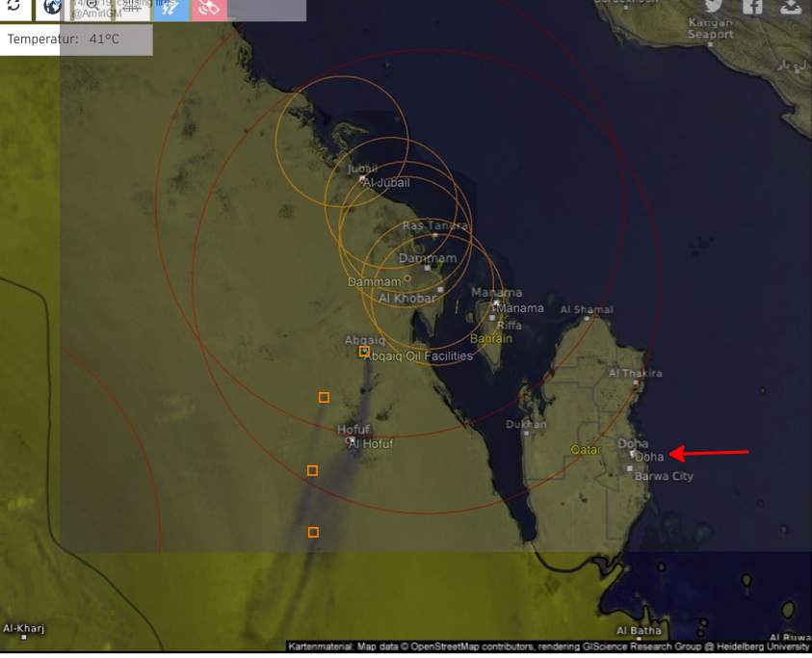812x658 pixels.
Task: Click the Al Hofuf airport marker
Action: click(353, 440)
